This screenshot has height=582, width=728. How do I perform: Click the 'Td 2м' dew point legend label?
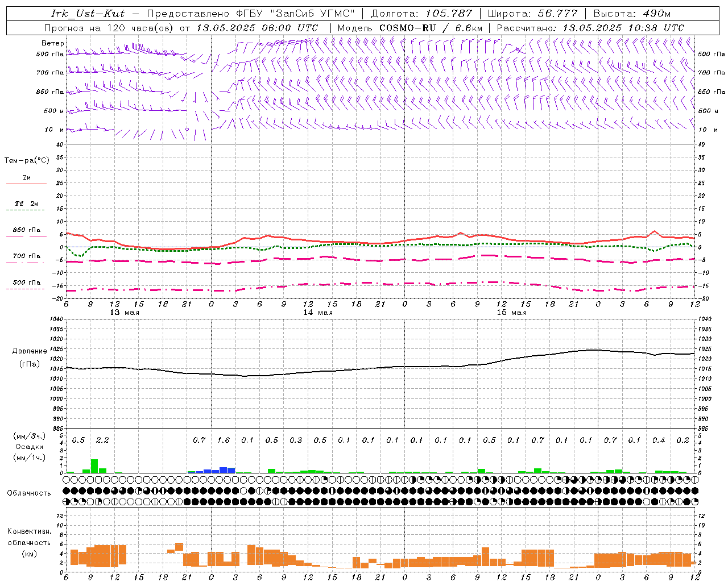tap(27, 203)
